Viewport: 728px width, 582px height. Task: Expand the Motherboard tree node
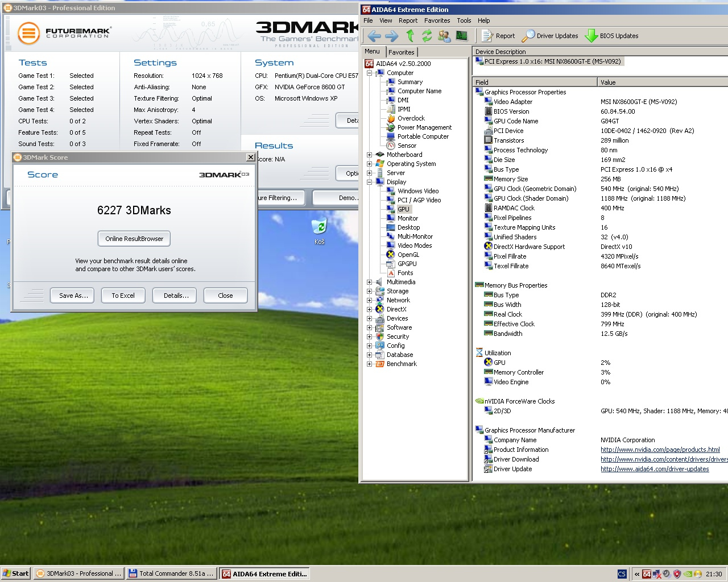(x=369, y=155)
